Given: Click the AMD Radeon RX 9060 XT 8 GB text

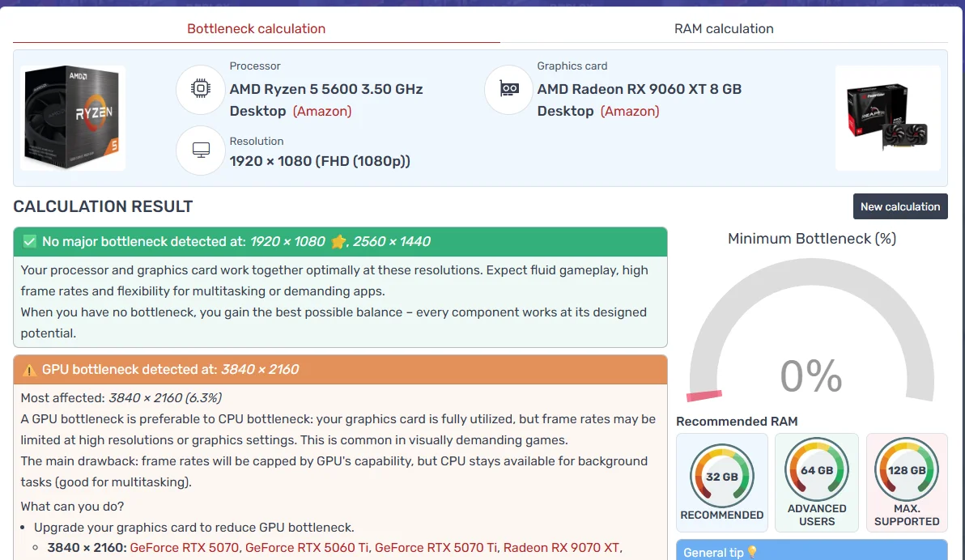Looking at the screenshot, I should point(640,89).
